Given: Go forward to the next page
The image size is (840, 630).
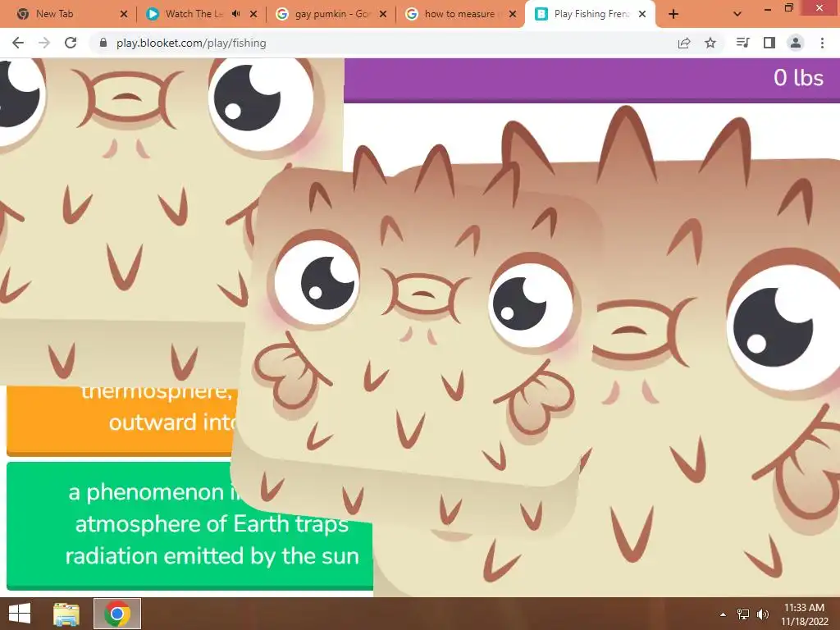Looking at the screenshot, I should pyautogui.click(x=44, y=43).
